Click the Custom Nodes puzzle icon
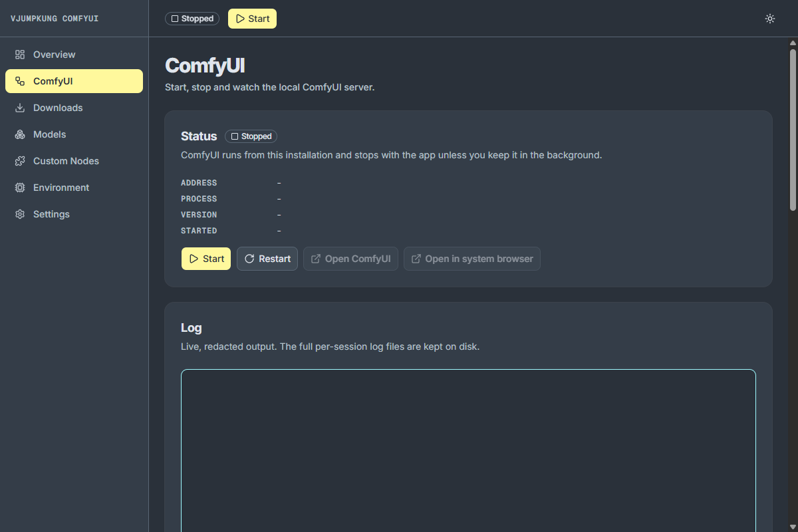This screenshot has width=798, height=532. [20, 161]
